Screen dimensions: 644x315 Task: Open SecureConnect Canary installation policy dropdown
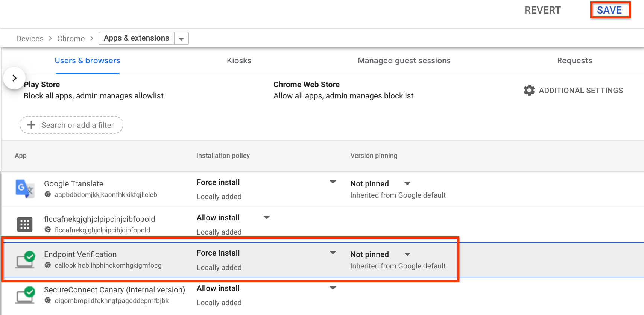coord(333,288)
